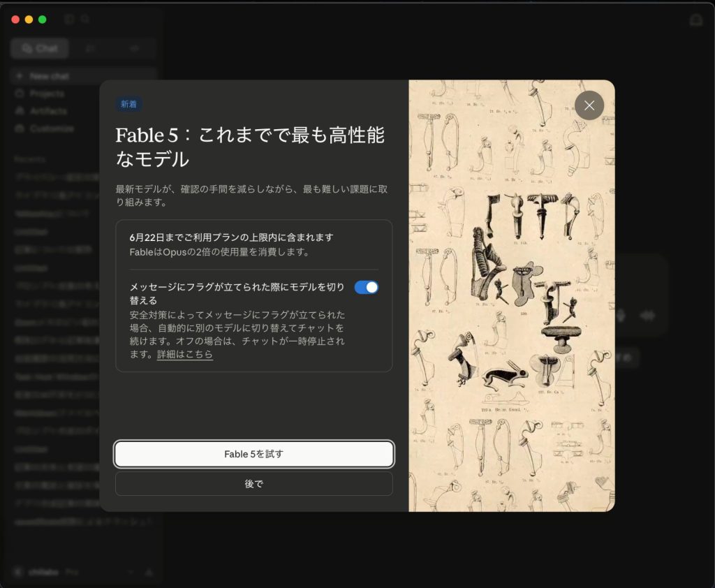Toggle the sidebar with the panel icon
This screenshot has width=715, height=588.
pyautogui.click(x=69, y=19)
